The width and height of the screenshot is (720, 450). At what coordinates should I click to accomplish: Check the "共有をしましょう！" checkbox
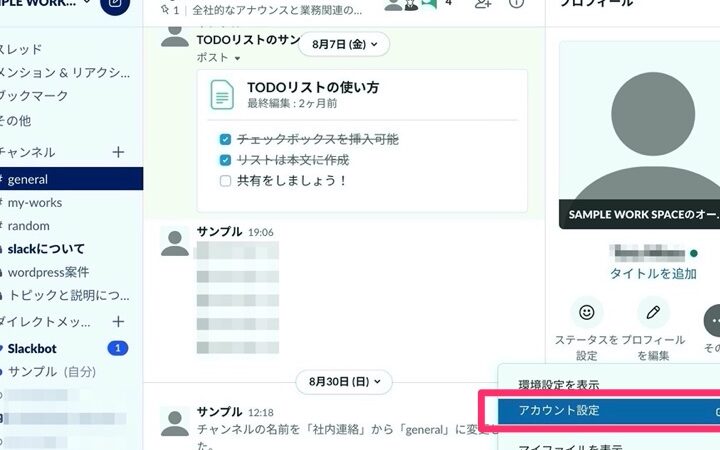pyautogui.click(x=225, y=181)
